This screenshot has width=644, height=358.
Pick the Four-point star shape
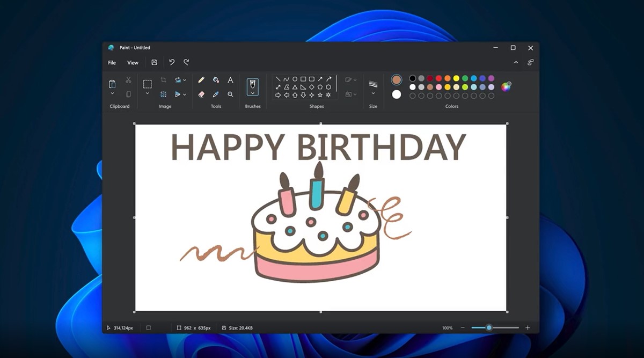coord(312,95)
